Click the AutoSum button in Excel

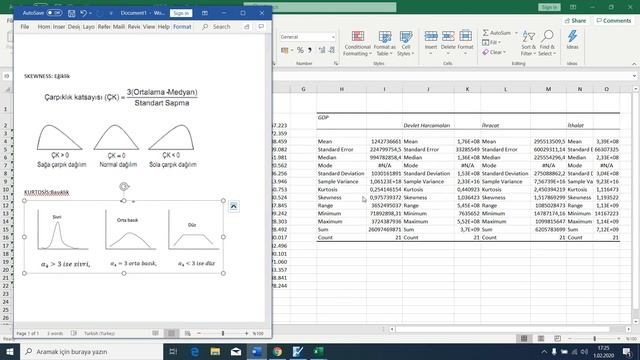coord(497,33)
